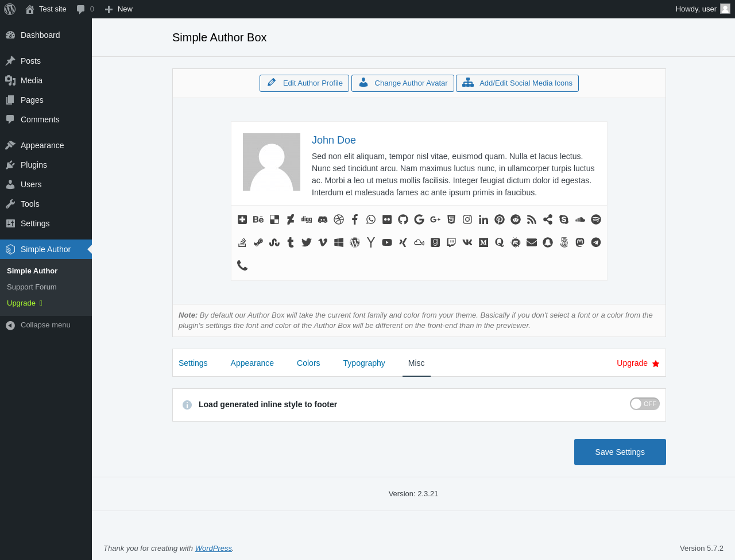Click the Medium social icon

pyautogui.click(x=483, y=242)
